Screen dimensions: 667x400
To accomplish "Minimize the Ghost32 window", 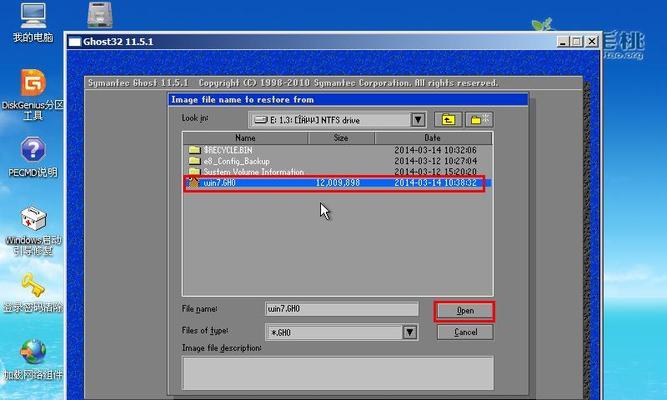I will pos(563,41).
